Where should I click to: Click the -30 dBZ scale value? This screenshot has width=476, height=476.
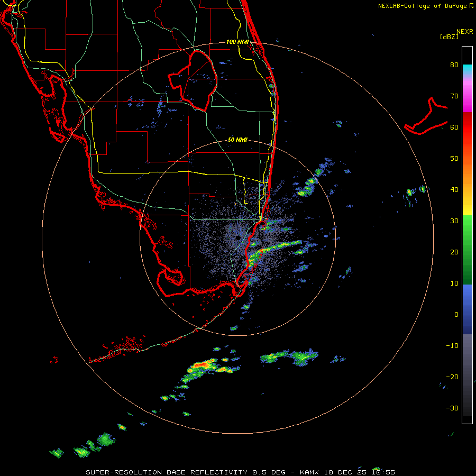(452, 408)
